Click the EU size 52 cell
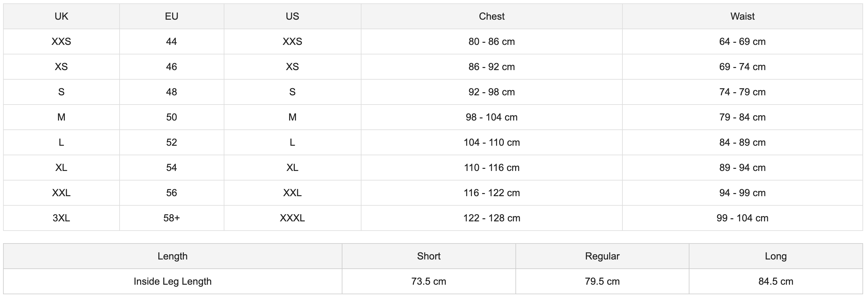The image size is (868, 297). pyautogui.click(x=172, y=142)
